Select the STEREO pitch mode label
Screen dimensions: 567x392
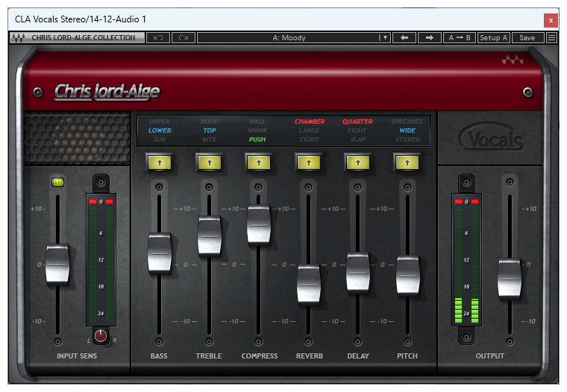pyautogui.click(x=407, y=139)
